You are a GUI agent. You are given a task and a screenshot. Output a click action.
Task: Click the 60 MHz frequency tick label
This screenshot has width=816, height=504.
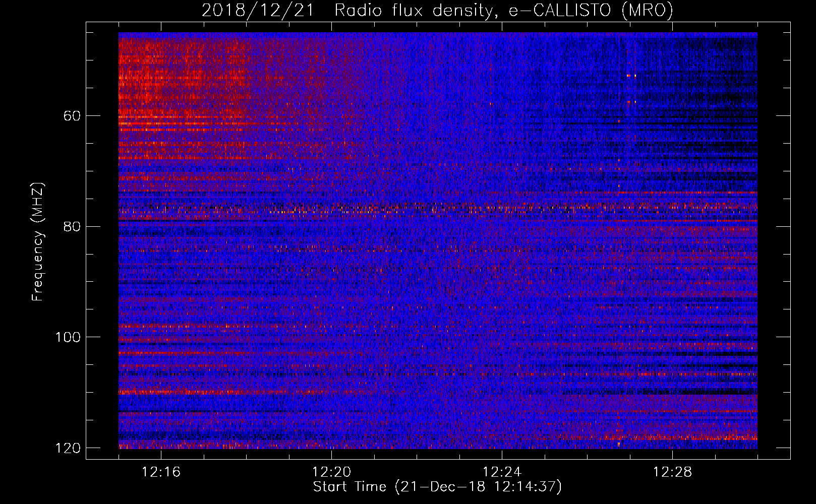pyautogui.click(x=72, y=116)
